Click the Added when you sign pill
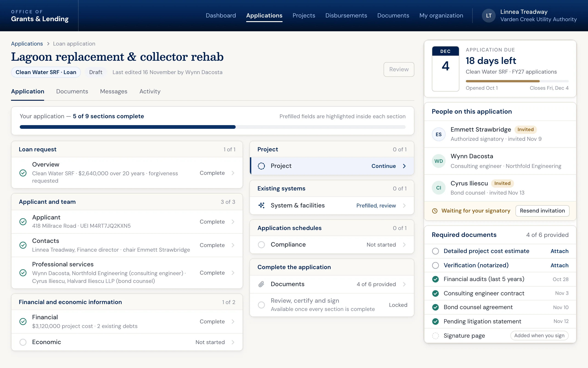Viewport: 588px width, 368px height. point(539,336)
